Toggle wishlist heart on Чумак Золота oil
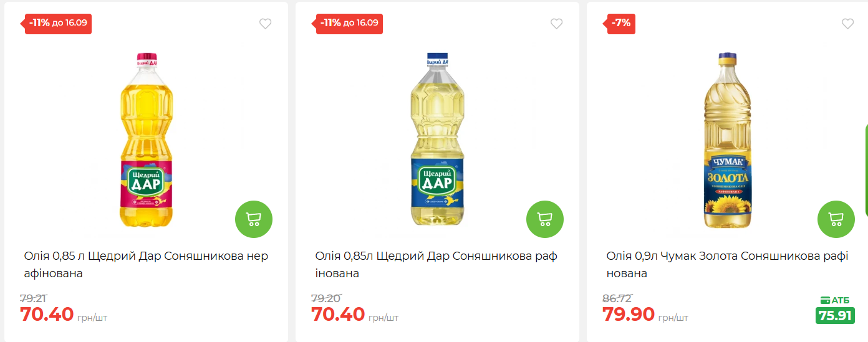The height and width of the screenshot is (342, 868). pyautogui.click(x=848, y=24)
